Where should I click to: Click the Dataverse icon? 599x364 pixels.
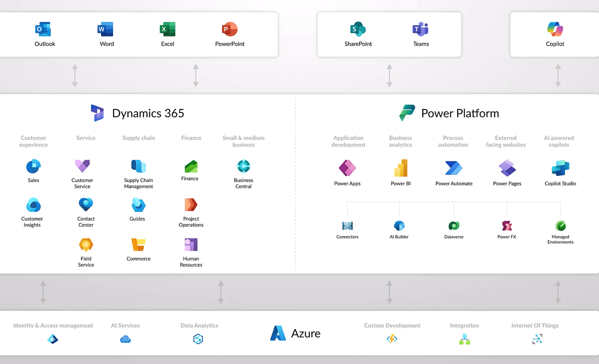coord(454,226)
